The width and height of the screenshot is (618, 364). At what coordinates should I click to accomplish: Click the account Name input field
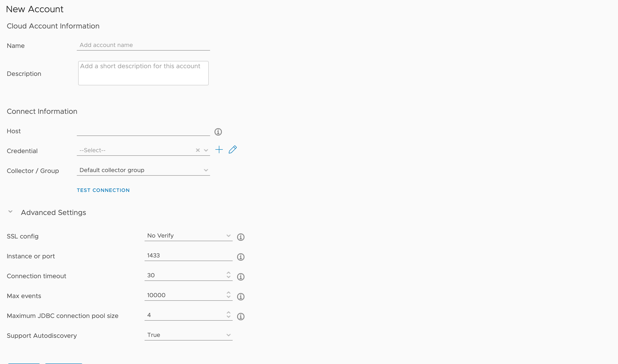pyautogui.click(x=143, y=45)
